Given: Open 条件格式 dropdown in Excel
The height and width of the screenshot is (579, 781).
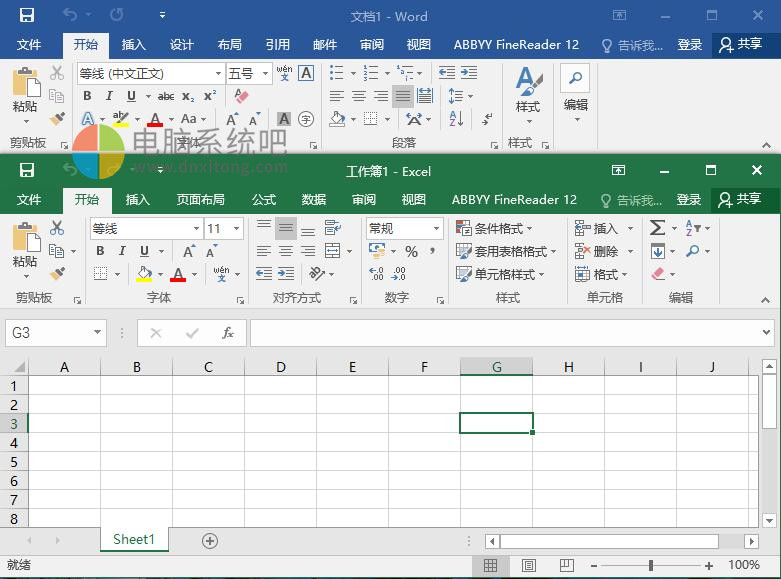Looking at the screenshot, I should (x=494, y=228).
